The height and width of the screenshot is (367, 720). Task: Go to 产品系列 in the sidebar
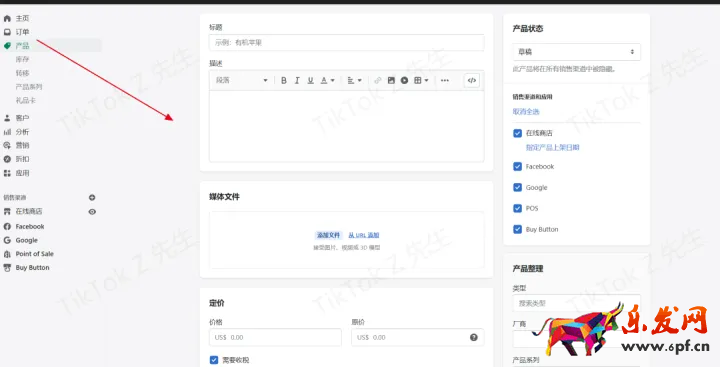(29, 86)
